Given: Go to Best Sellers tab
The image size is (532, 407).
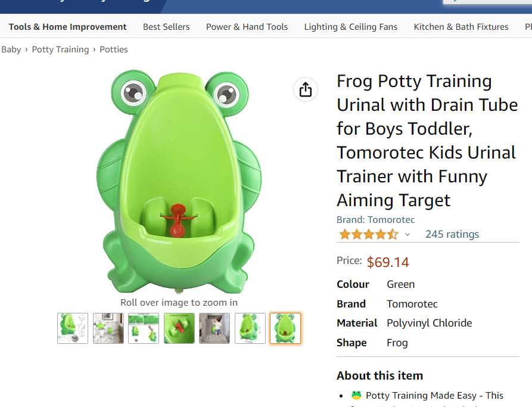Looking at the screenshot, I should [166, 27].
